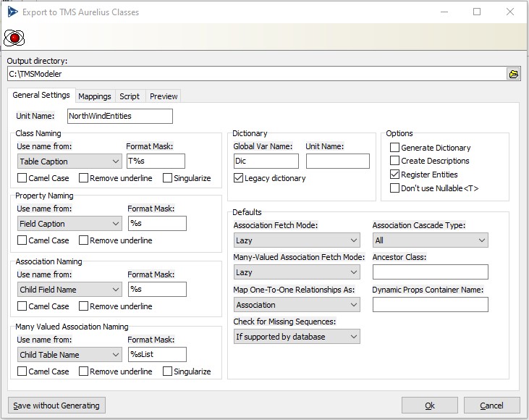This screenshot has width=529, height=420.
Task: Expand Many-Valued Association Fetch Mode dropdown
Action: pyautogui.click(x=297, y=272)
